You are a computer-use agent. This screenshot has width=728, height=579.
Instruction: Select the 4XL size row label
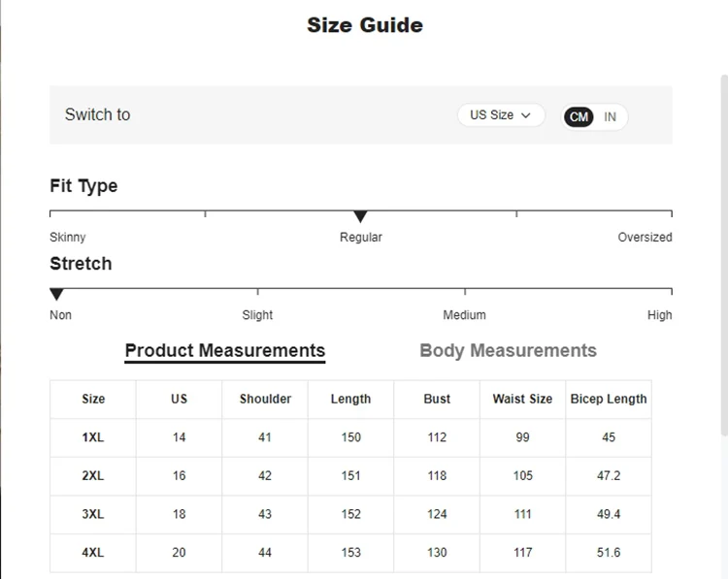[x=93, y=553]
